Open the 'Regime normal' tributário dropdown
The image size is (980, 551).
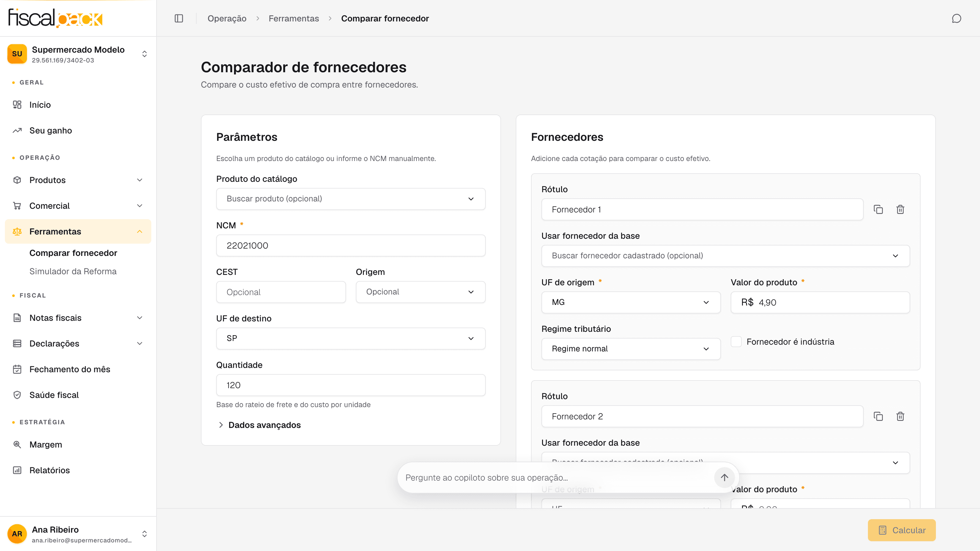pyautogui.click(x=631, y=349)
